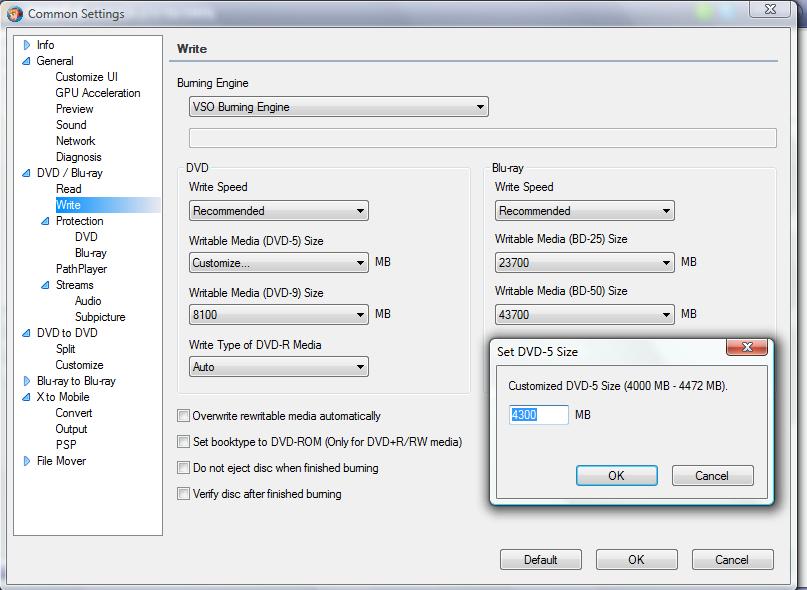
Task: Open GPU Acceleration settings
Action: click(98, 93)
